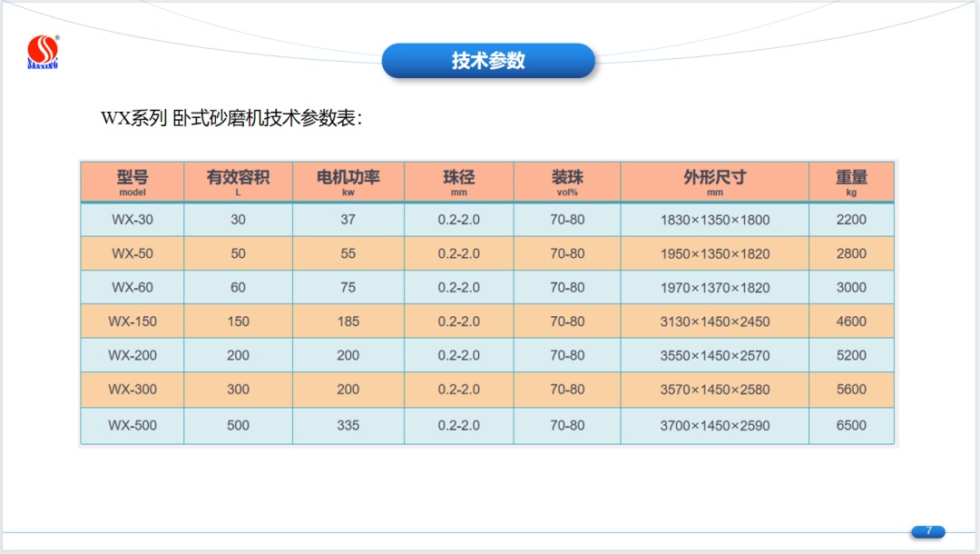980x554 pixels.
Task: Click the 外形尺寸 column header
Action: point(714,182)
